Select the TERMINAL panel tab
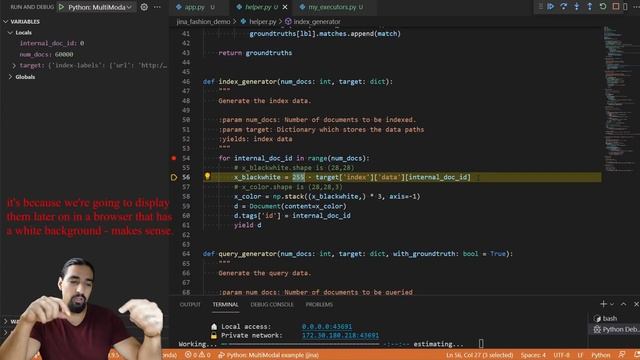This screenshot has height=360, width=640. pyautogui.click(x=225, y=304)
